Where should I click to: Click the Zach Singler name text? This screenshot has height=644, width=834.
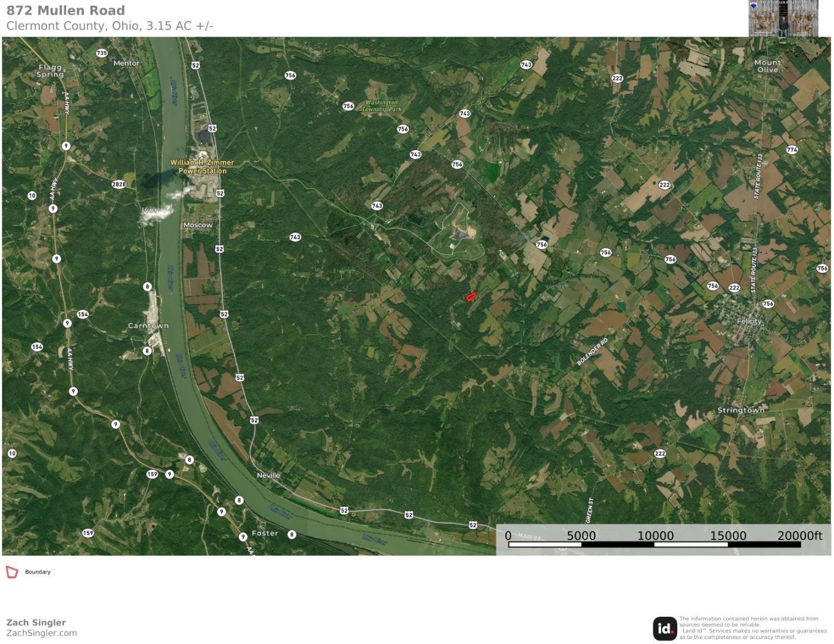(x=36, y=622)
